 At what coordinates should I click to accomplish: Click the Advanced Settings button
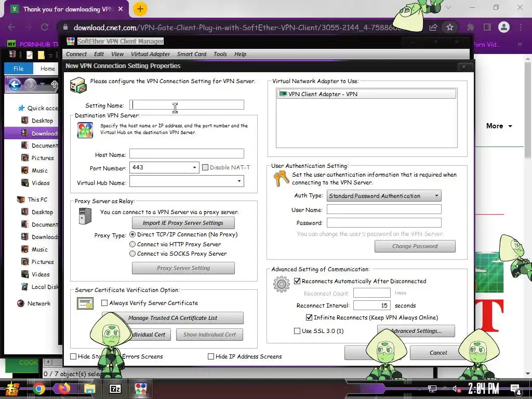tap(416, 331)
